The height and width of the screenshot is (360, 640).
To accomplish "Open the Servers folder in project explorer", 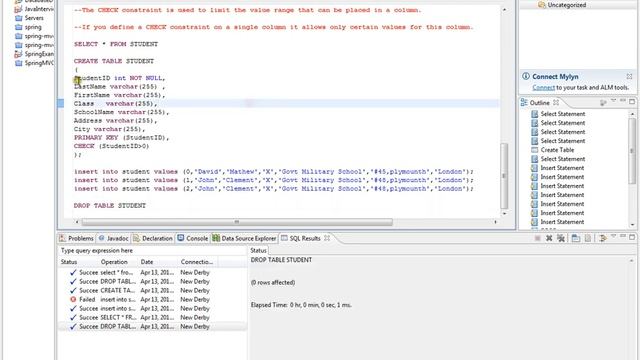I will point(34,18).
